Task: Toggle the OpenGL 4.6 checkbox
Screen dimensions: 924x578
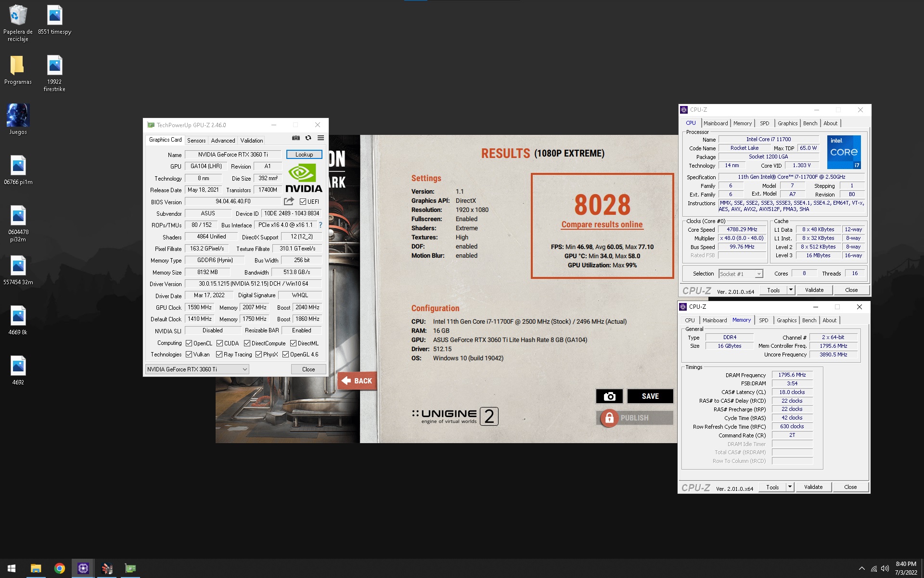Action: coord(285,354)
